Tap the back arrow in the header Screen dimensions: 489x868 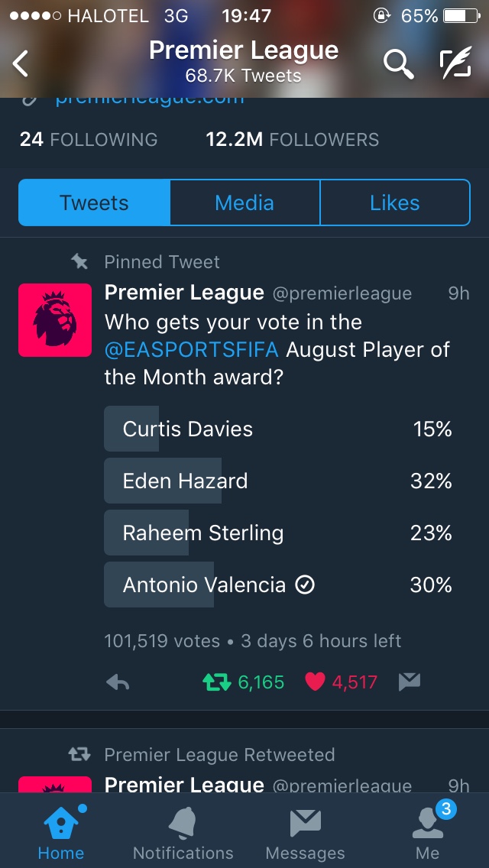click(x=21, y=64)
